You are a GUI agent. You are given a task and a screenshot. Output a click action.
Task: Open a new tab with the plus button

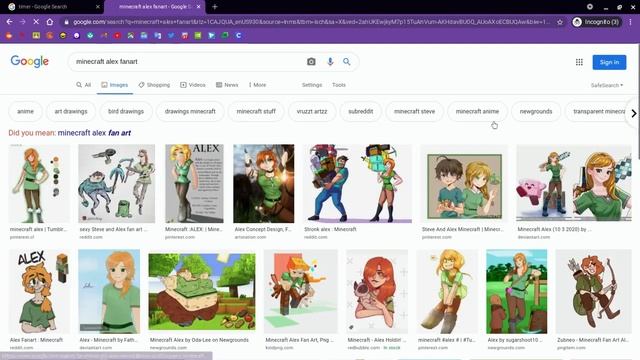click(215, 7)
